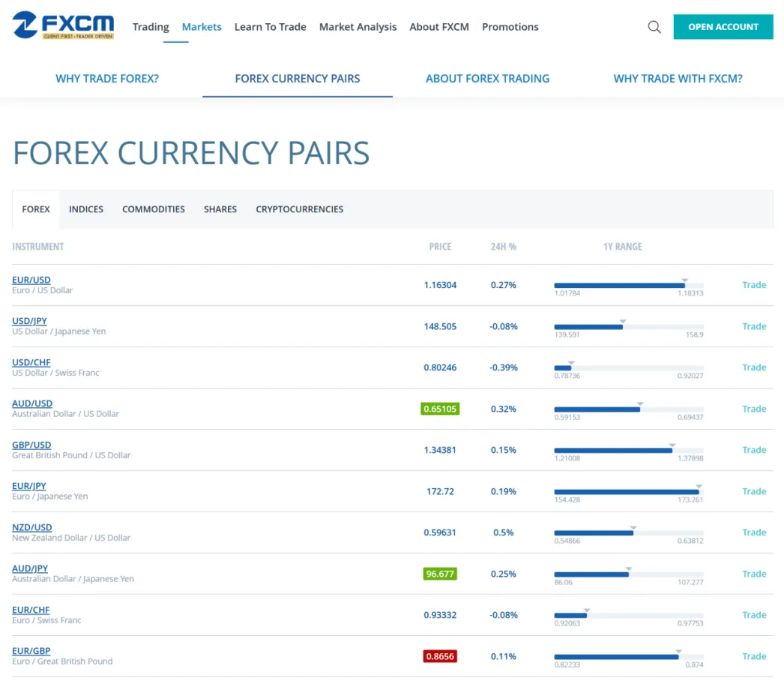Viewport: 784px width, 693px height.
Task: Open the NZD/USD instrument link
Action: coord(32,527)
